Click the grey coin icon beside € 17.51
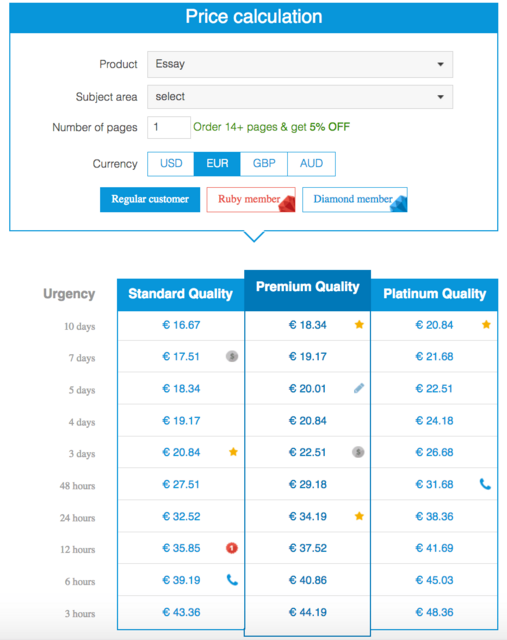This screenshot has width=507, height=640. [232, 356]
